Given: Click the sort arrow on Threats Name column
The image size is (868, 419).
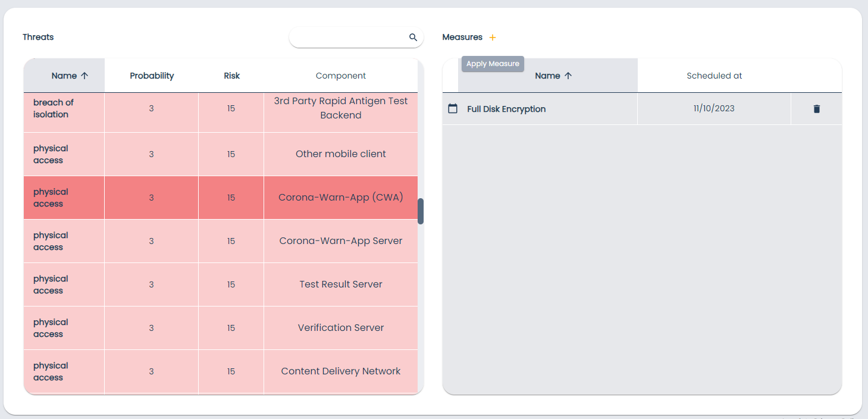Looking at the screenshot, I should 84,76.
